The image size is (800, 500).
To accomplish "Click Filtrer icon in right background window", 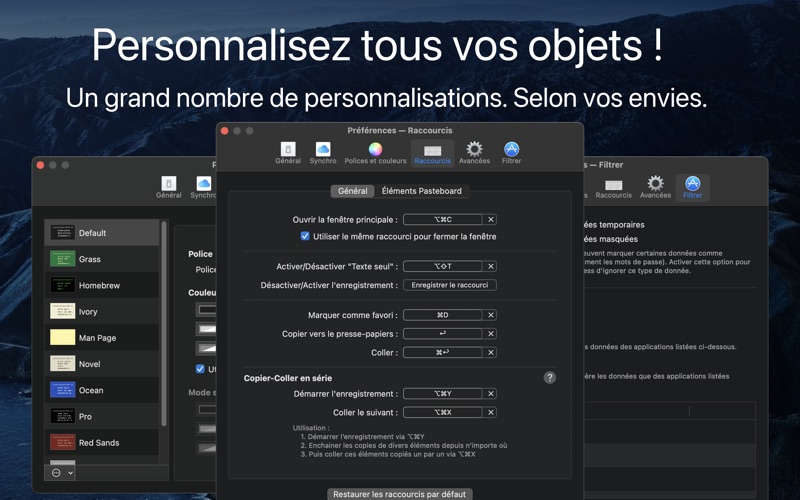I will [692, 188].
